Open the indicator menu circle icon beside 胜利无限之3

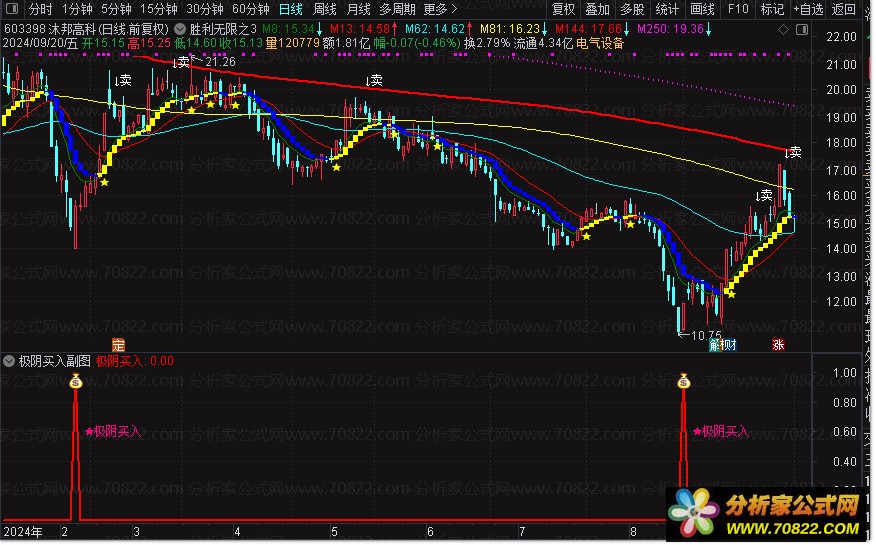point(180,28)
